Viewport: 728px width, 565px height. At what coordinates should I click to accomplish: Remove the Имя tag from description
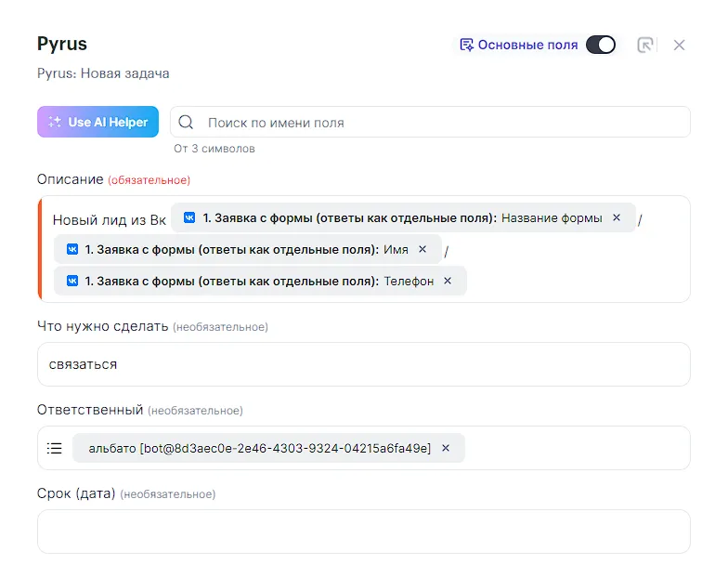pyautogui.click(x=422, y=249)
